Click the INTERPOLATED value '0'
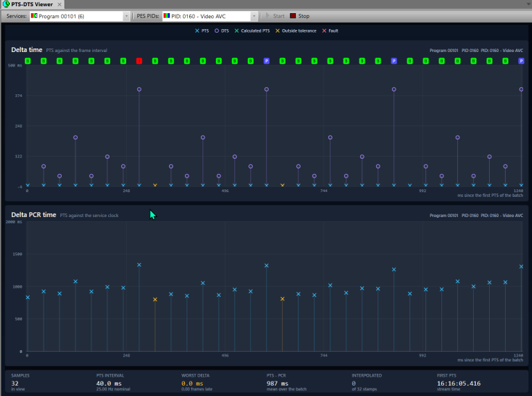Screen dimensions: 532x396 pyautogui.click(x=353, y=383)
